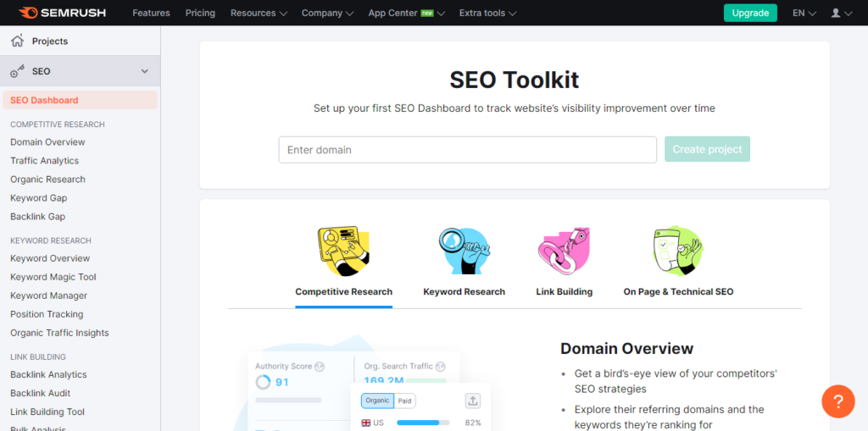868x431 pixels.
Task: Select the Paid toggle in preview card
Action: (x=404, y=401)
